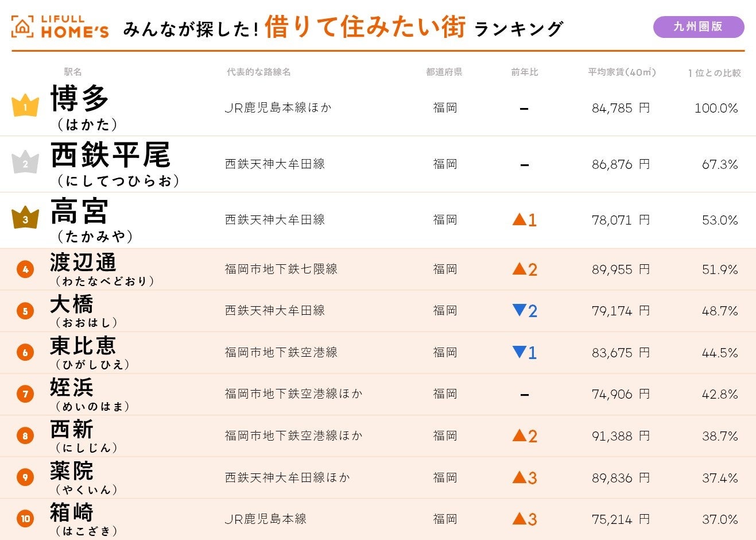Screen dimensions: 756x540
Task: Click the blue down arrow for 東比恵
Action: pos(519,352)
